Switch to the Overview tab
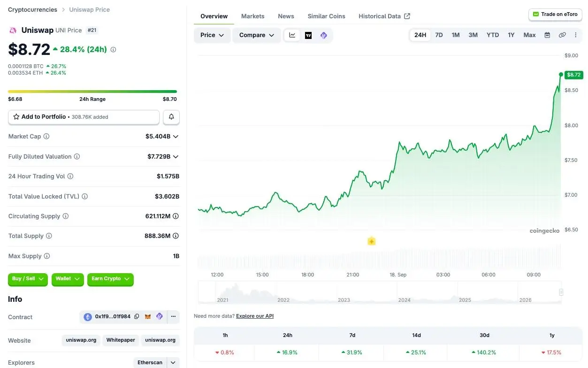 pyautogui.click(x=214, y=16)
